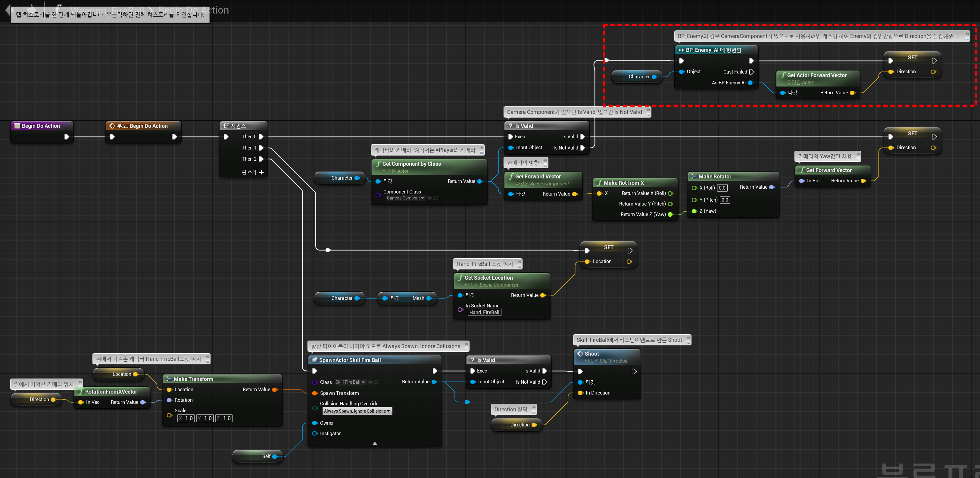Click add pin plus on Sequence node
980x478 pixels.
[261, 172]
